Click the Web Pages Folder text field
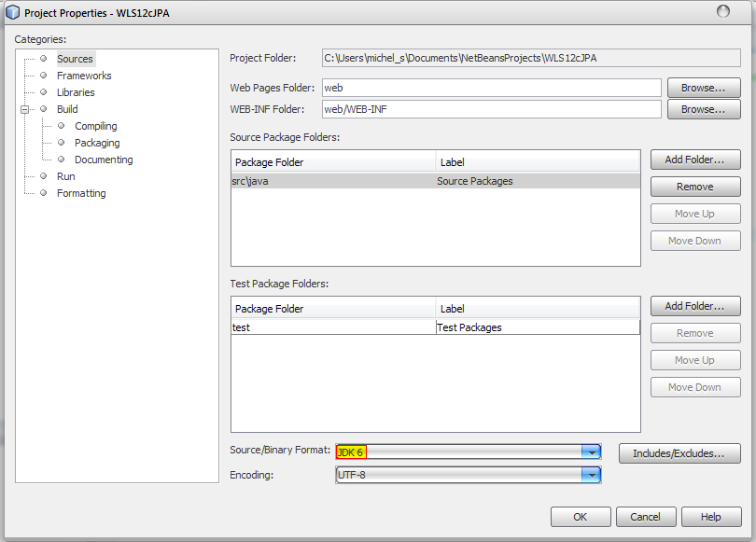 tap(491, 88)
